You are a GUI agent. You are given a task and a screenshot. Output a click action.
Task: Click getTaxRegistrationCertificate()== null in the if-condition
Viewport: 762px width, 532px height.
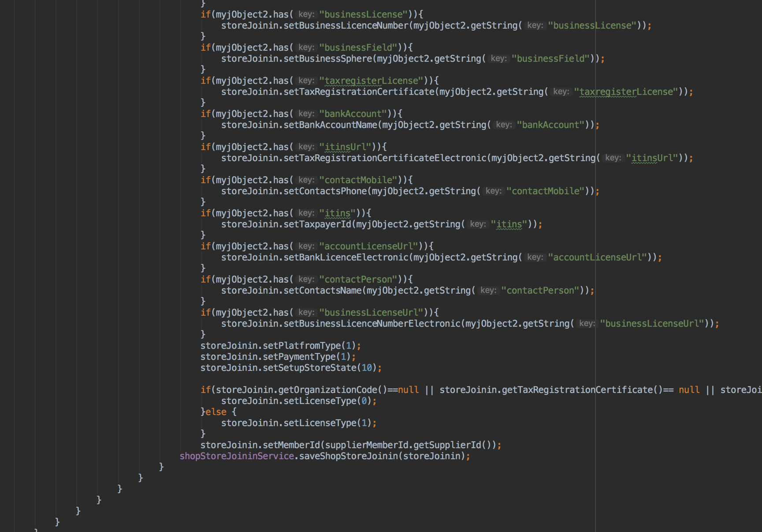click(601, 390)
